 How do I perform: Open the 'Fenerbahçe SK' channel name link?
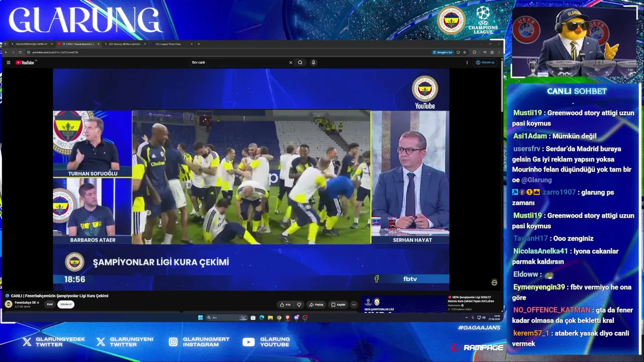25,303
